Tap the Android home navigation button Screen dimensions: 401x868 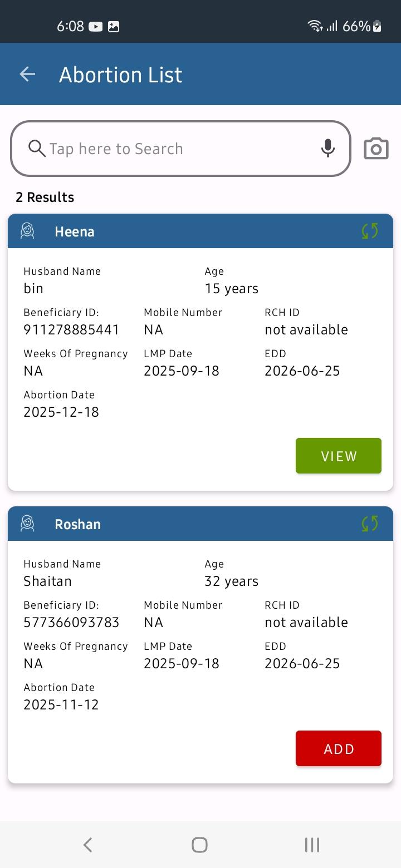point(199,845)
